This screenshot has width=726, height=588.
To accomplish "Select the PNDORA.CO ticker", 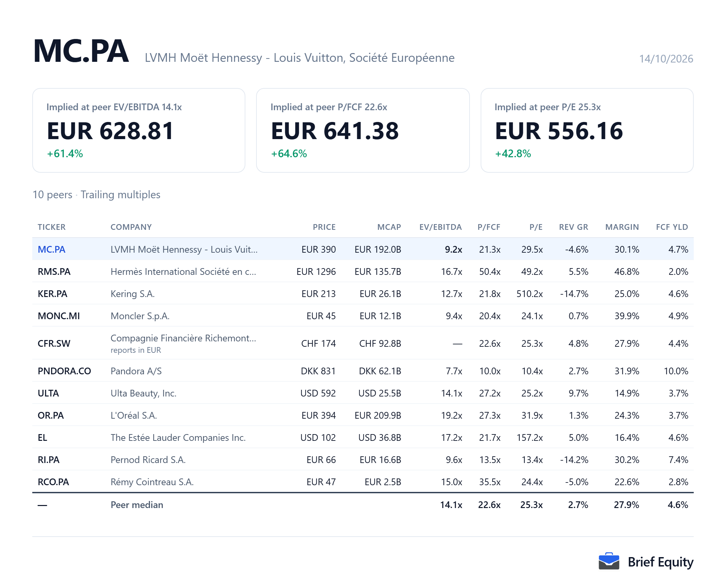I will coord(65,371).
